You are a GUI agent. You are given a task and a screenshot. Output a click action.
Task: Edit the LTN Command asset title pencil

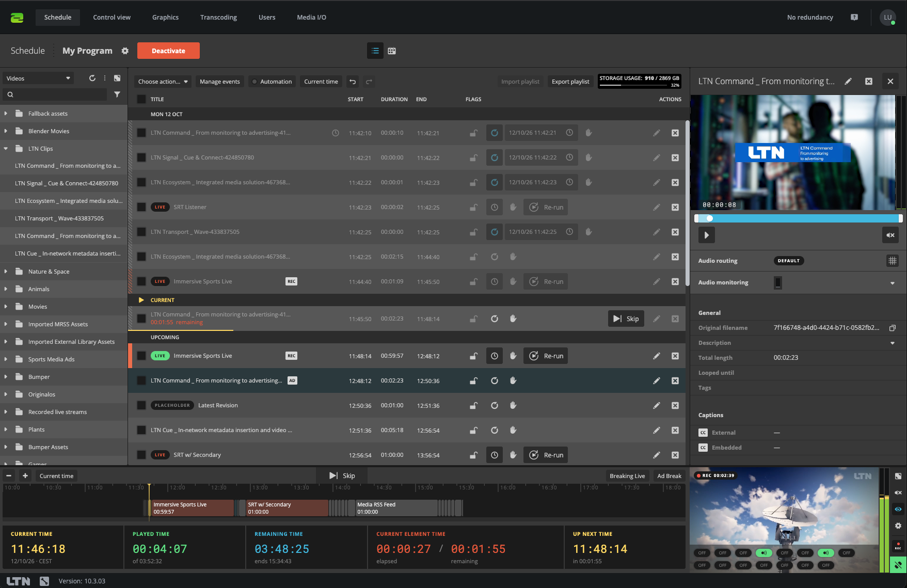coord(848,82)
